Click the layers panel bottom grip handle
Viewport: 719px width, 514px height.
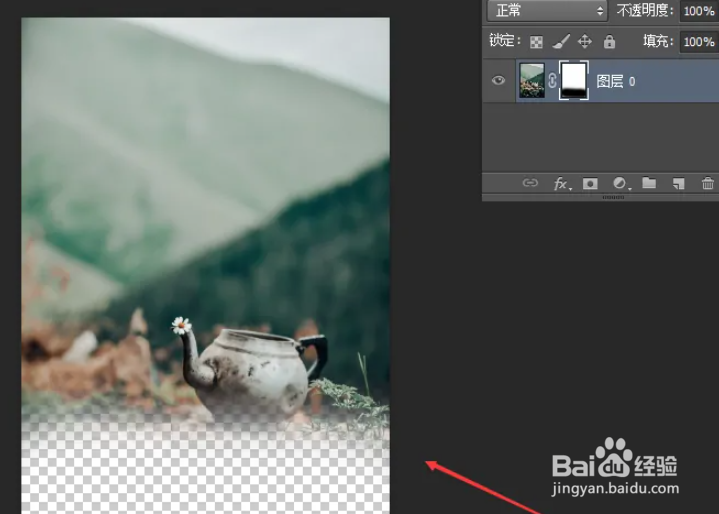coord(614,197)
